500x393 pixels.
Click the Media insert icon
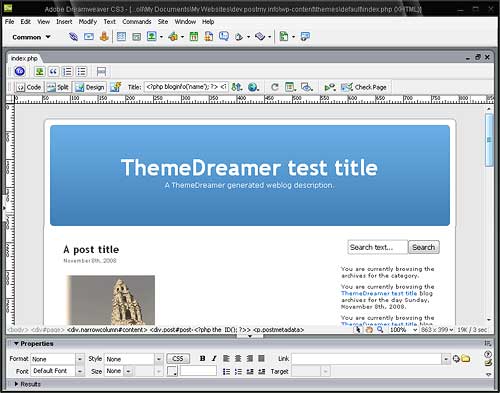173,36
